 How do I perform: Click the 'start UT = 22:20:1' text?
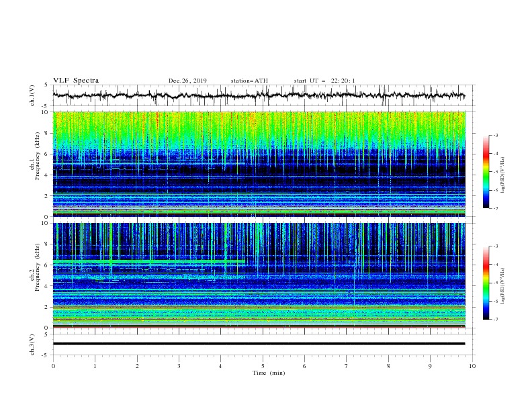(x=324, y=81)
